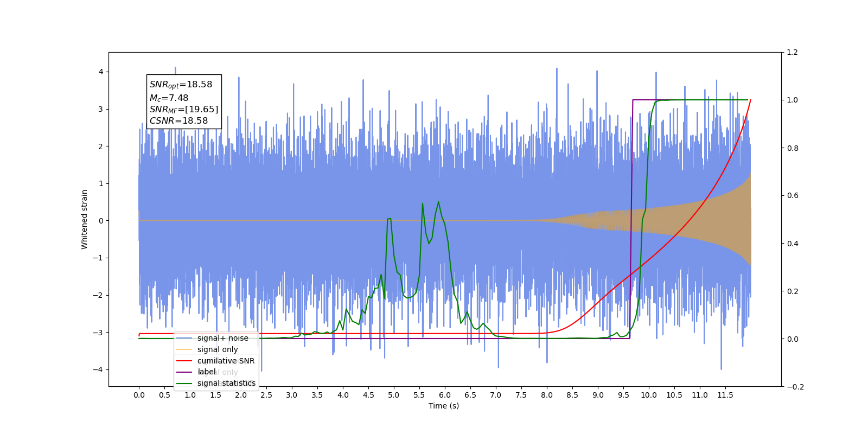The image size is (868, 434).
Task: Click the 11.5 tick on the time axis
Action: pyautogui.click(x=725, y=395)
